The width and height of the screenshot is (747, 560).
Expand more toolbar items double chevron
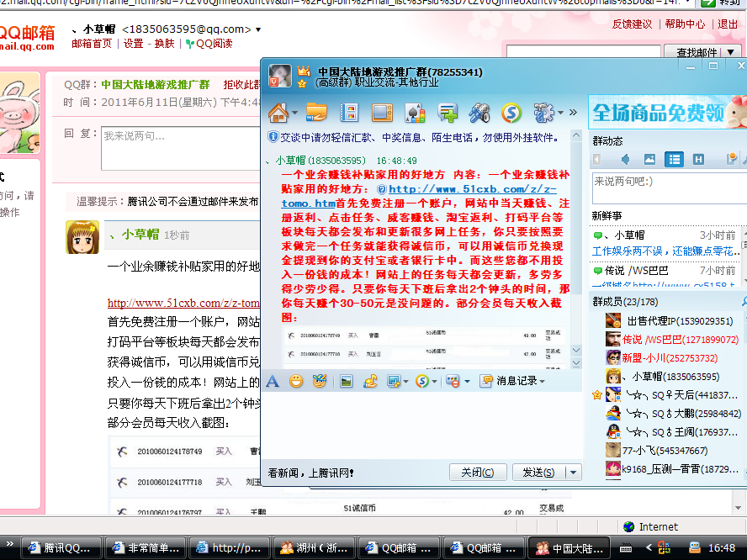pyautogui.click(x=573, y=113)
